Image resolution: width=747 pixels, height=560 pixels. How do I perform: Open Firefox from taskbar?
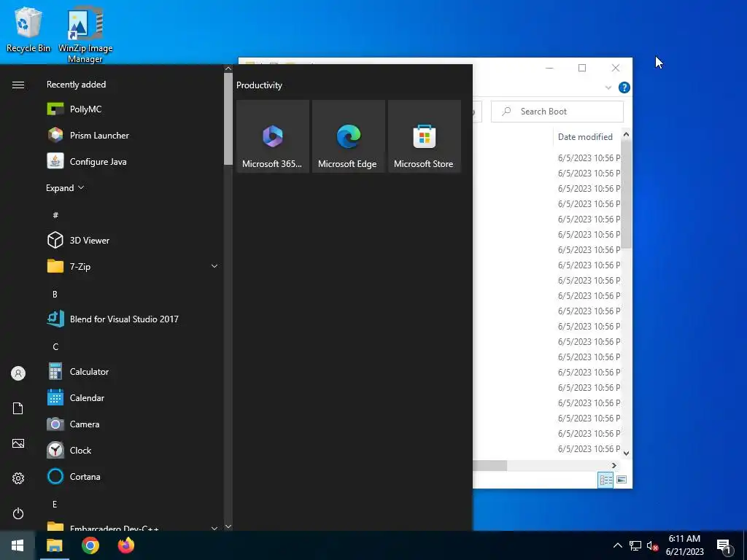point(125,545)
